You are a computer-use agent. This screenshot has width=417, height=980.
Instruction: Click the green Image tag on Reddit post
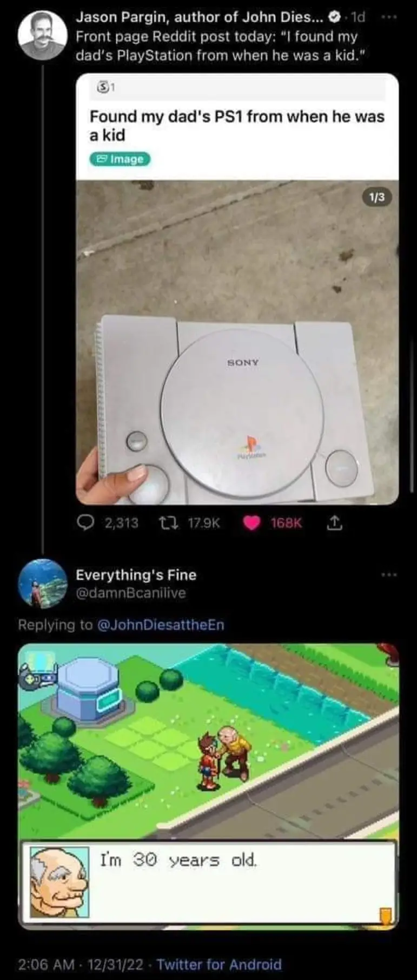[120, 159]
